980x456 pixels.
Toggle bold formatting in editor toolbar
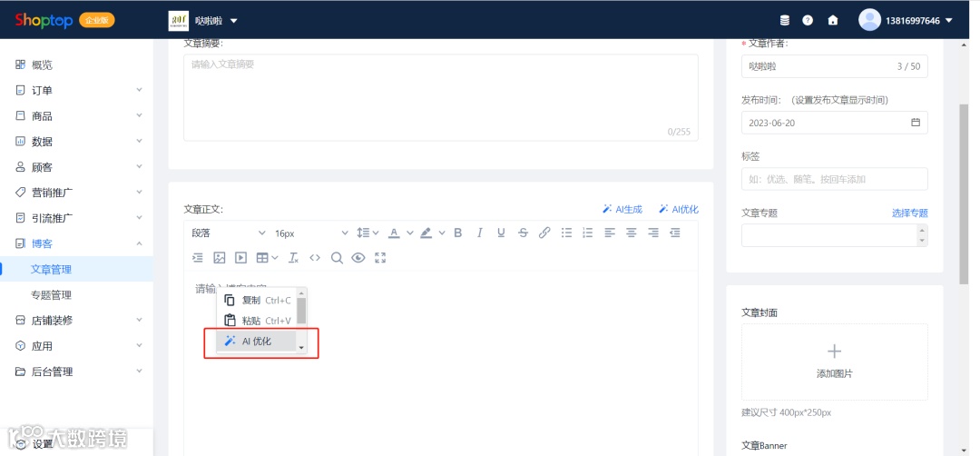[458, 233]
